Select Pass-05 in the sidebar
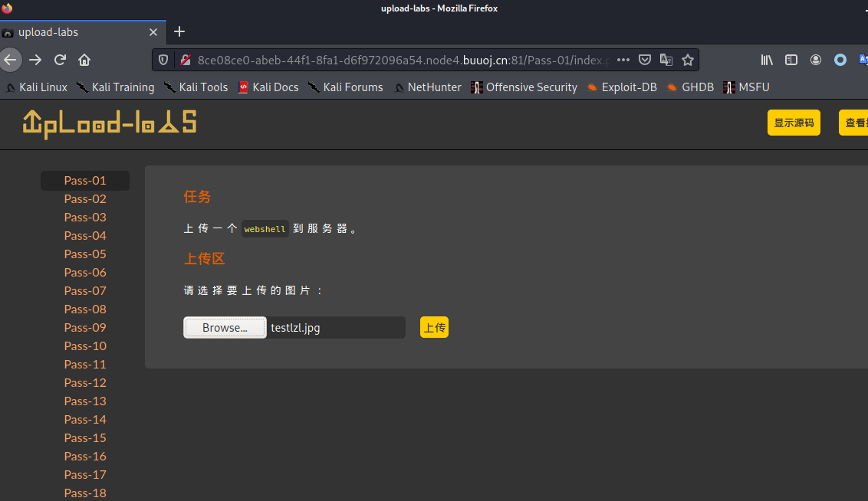The width and height of the screenshot is (868, 501). coord(84,254)
